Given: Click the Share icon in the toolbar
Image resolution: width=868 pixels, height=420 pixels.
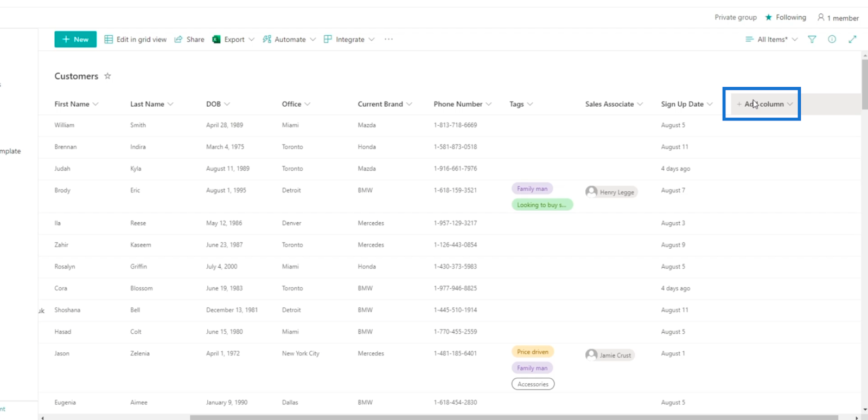Looking at the screenshot, I should 178,40.
